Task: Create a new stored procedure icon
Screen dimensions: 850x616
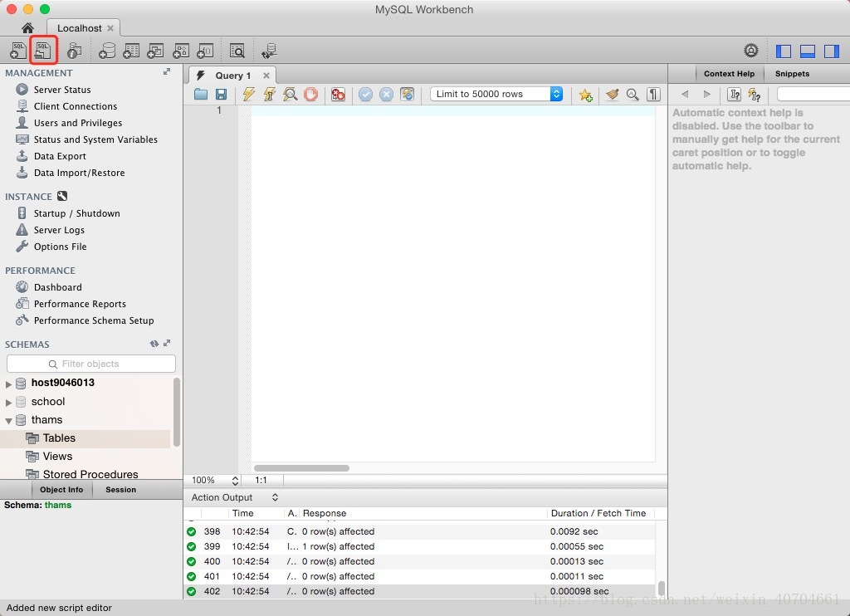Action: pos(180,51)
